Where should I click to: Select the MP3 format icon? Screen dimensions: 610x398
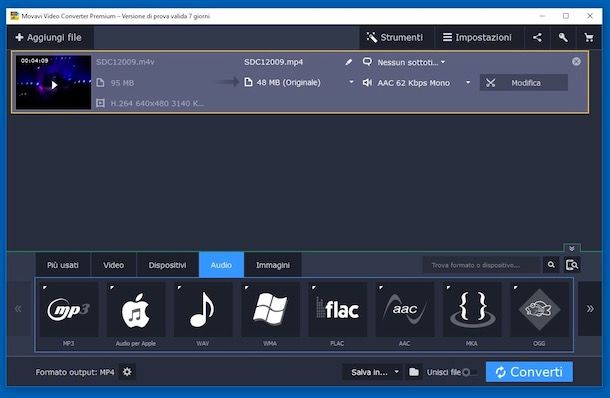tap(68, 310)
